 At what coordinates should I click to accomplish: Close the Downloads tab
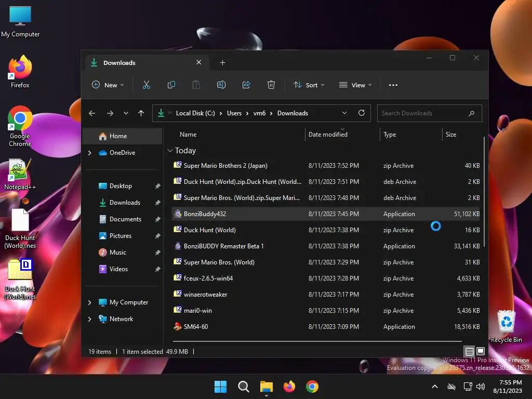[199, 62]
